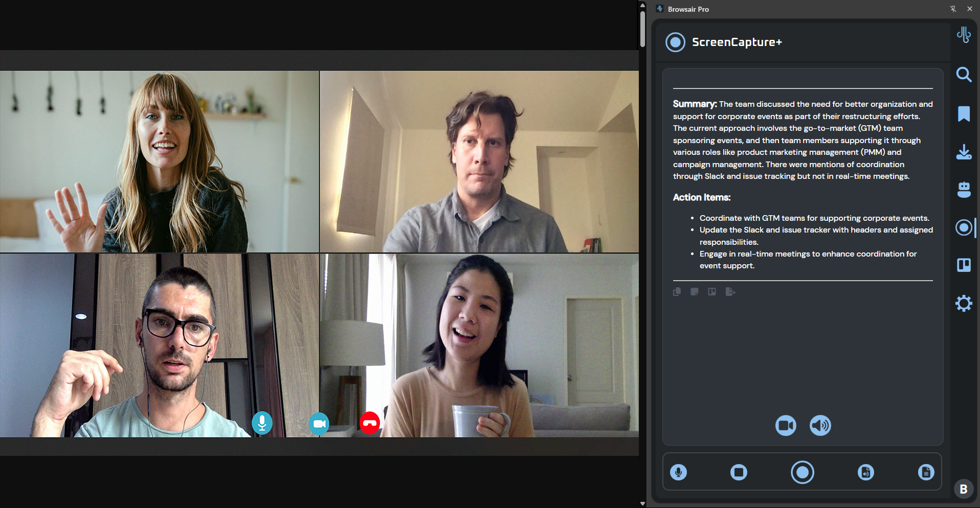Open the AI robot assistant icon
The width and height of the screenshot is (980, 508).
coord(964,190)
